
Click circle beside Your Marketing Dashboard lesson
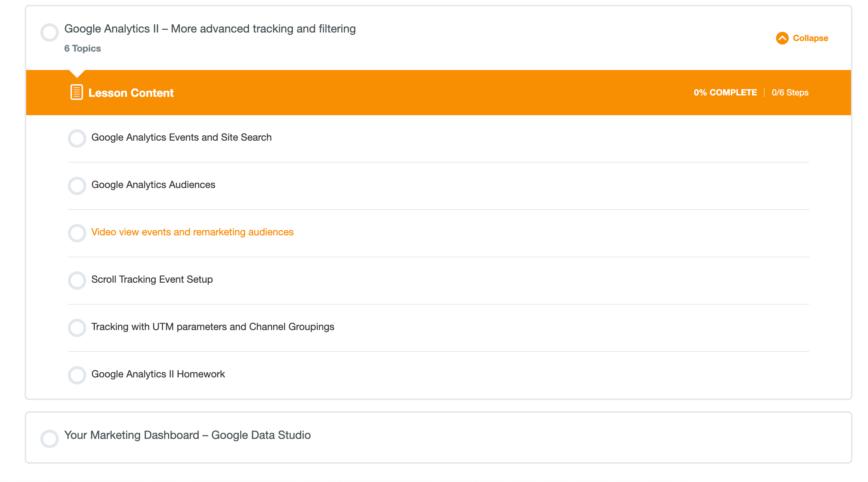50,439
